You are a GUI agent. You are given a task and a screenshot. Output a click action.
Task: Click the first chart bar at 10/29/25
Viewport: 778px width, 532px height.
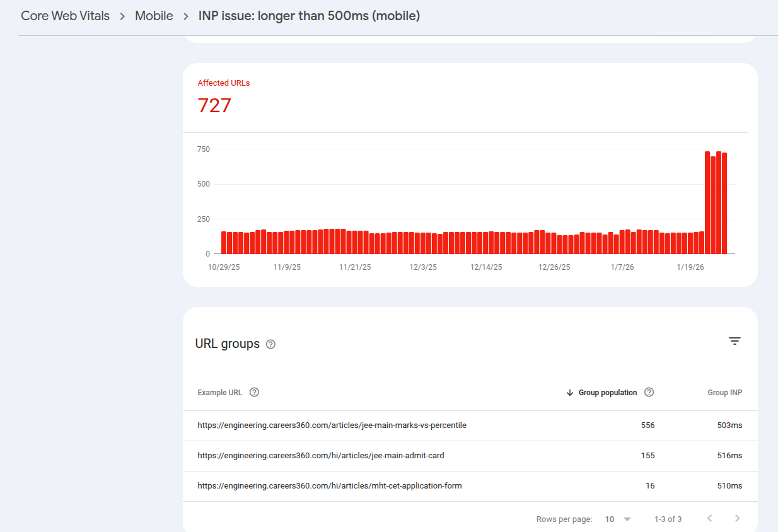[224, 243]
